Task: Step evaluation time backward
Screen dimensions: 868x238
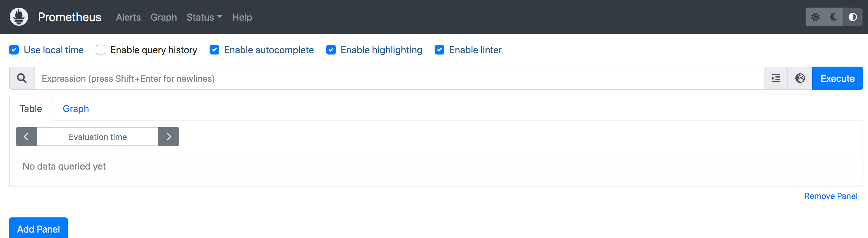Action: pos(26,137)
